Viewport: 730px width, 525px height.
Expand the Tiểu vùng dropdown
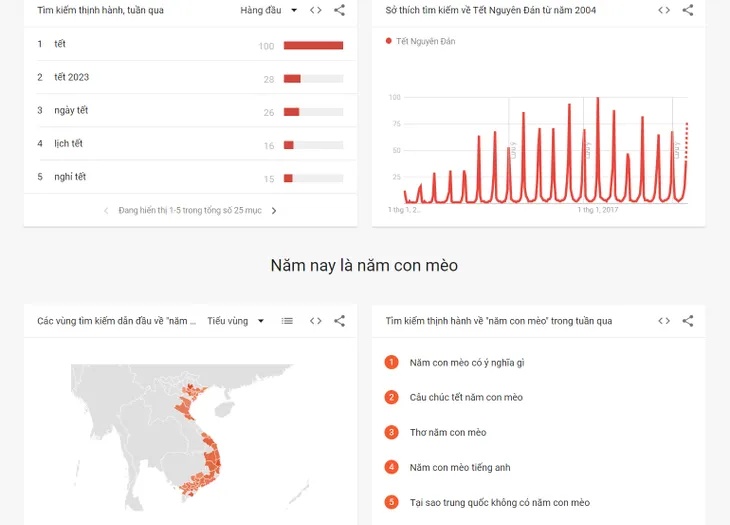pyautogui.click(x=236, y=321)
